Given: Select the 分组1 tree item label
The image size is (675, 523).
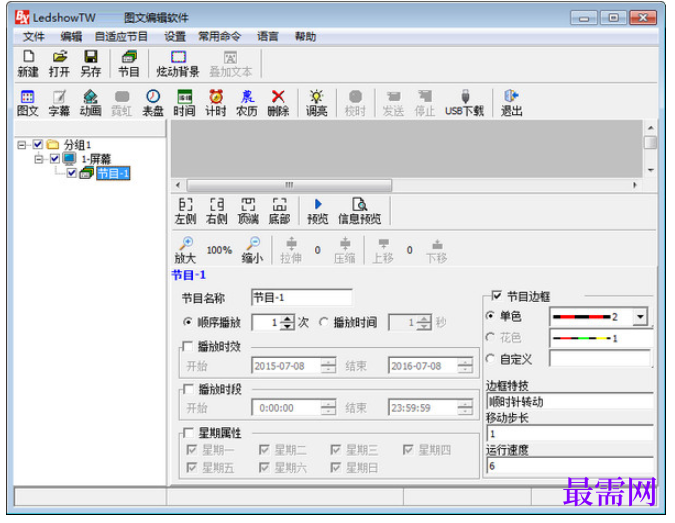Looking at the screenshot, I should pyautogui.click(x=77, y=145).
